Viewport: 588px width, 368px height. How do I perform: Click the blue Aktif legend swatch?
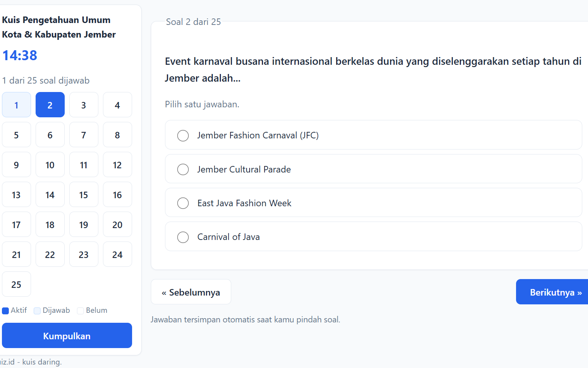click(x=5, y=311)
